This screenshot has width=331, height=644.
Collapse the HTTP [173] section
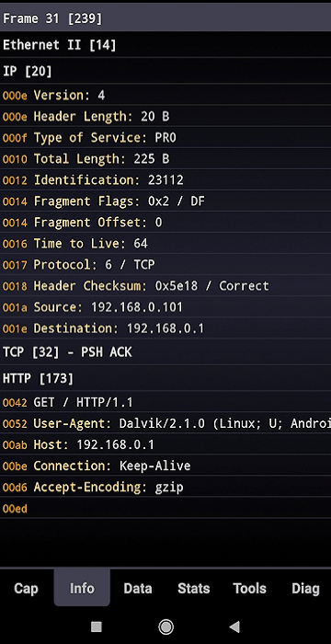tap(165, 378)
